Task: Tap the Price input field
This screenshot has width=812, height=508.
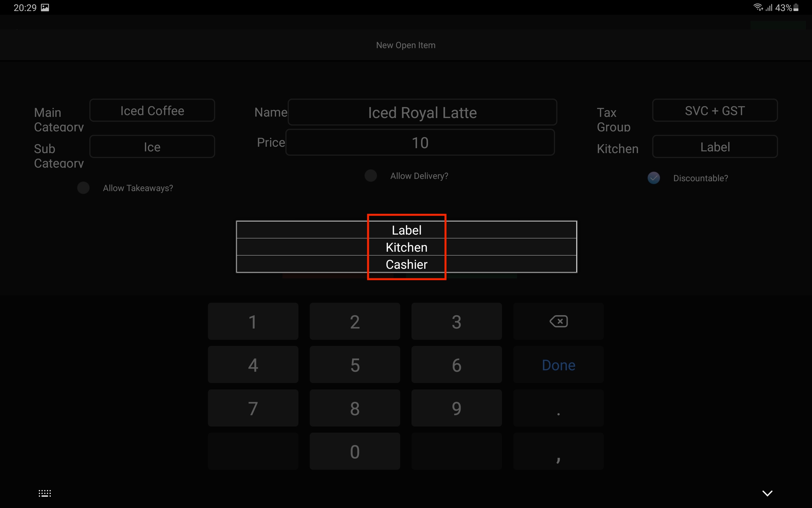Action: pyautogui.click(x=420, y=143)
